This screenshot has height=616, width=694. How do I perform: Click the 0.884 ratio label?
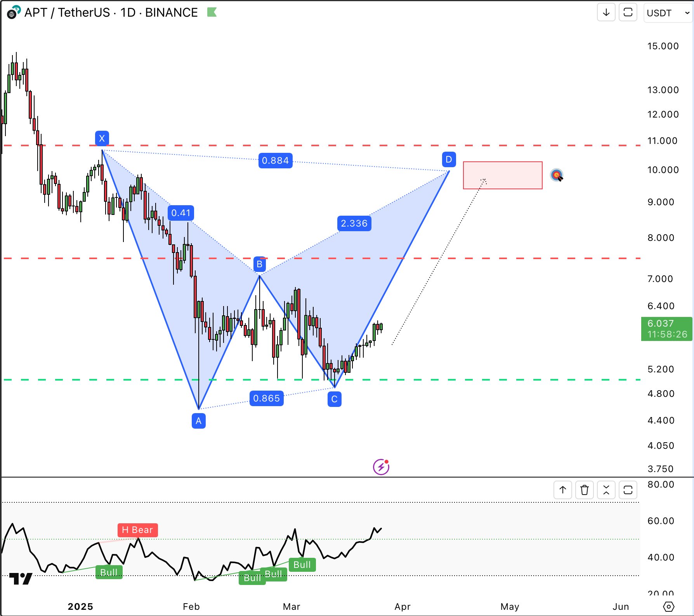[x=276, y=161]
